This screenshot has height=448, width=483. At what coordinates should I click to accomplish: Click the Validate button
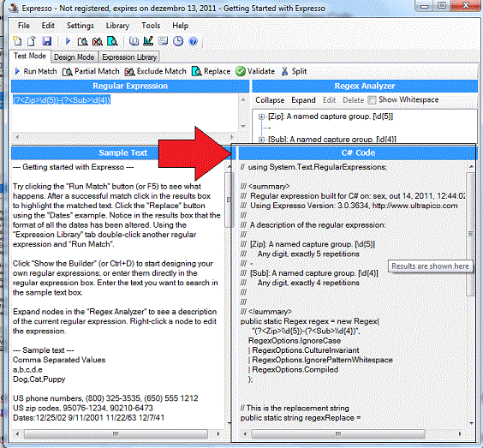(255, 71)
